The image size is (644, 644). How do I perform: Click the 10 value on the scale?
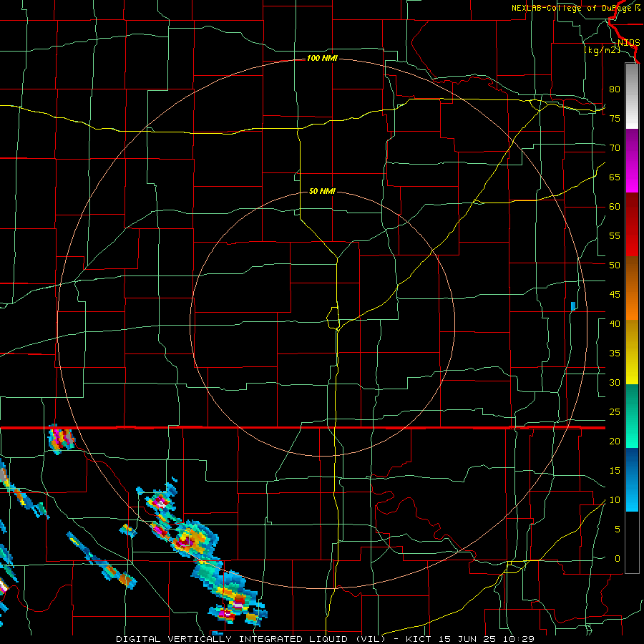click(615, 500)
